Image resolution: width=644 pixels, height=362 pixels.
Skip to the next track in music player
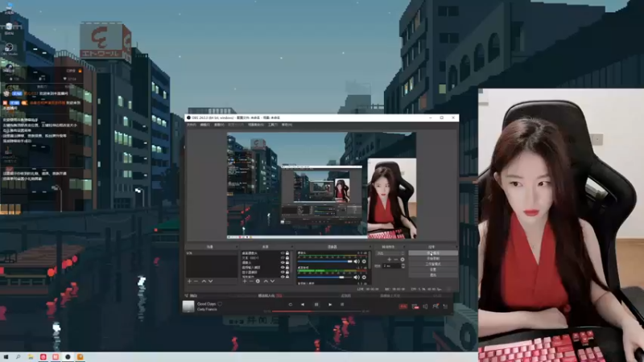tap(330, 305)
